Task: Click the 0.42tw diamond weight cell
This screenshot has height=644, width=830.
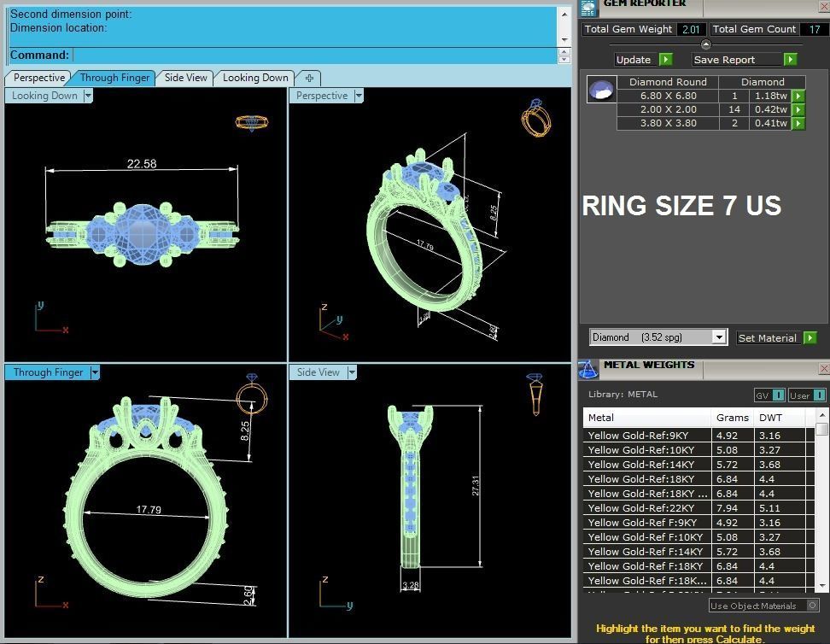Action: 770,109
